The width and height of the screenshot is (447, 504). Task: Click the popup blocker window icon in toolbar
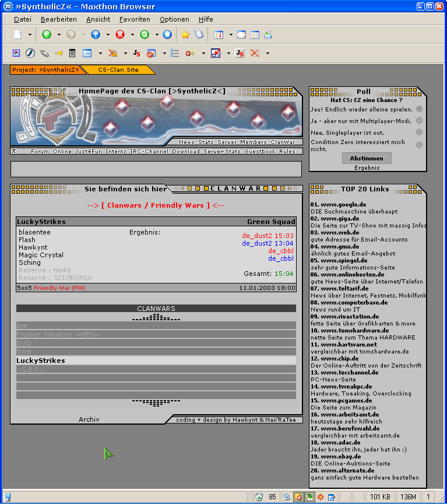[x=152, y=53]
